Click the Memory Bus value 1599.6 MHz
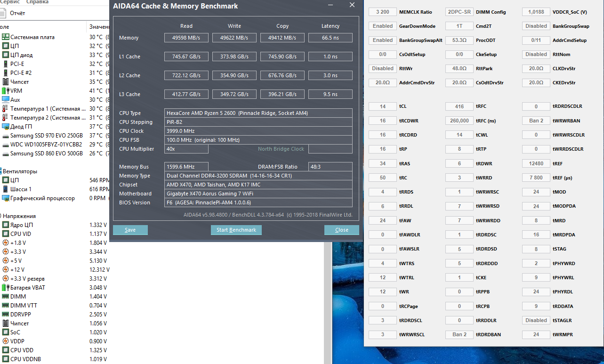Screen dimensions: 604x364 pyautogui.click(x=186, y=167)
